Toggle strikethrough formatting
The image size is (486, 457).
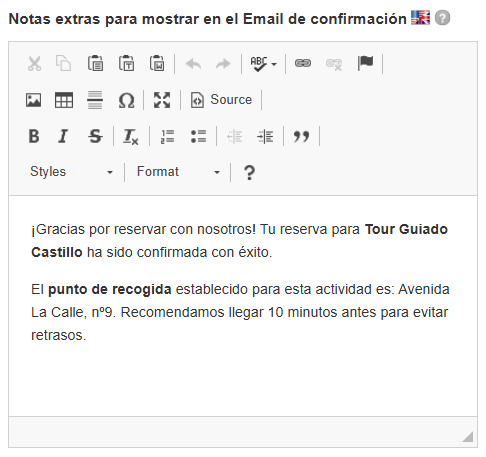click(x=95, y=136)
